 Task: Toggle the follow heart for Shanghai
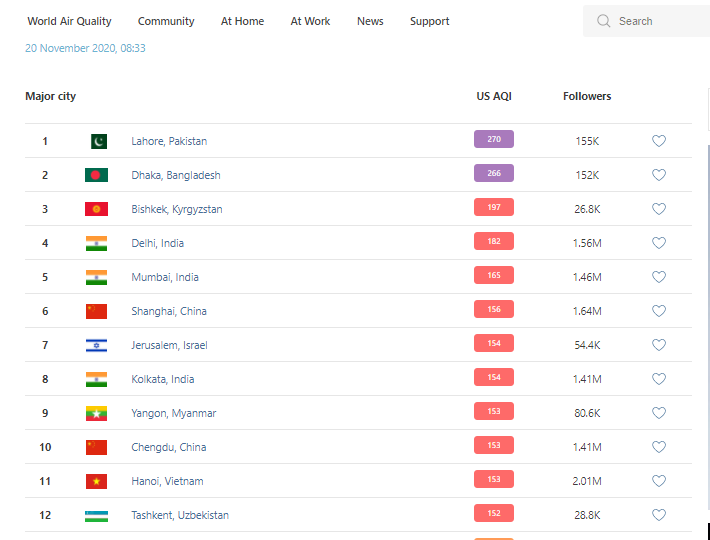click(x=659, y=311)
